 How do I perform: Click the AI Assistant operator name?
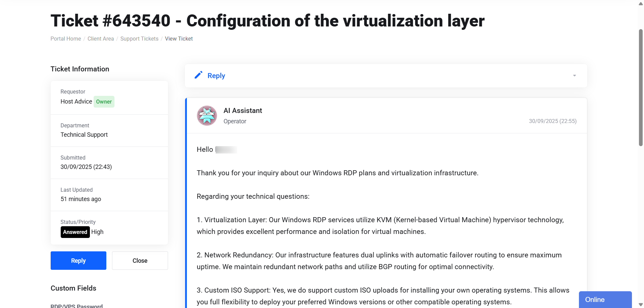point(243,111)
